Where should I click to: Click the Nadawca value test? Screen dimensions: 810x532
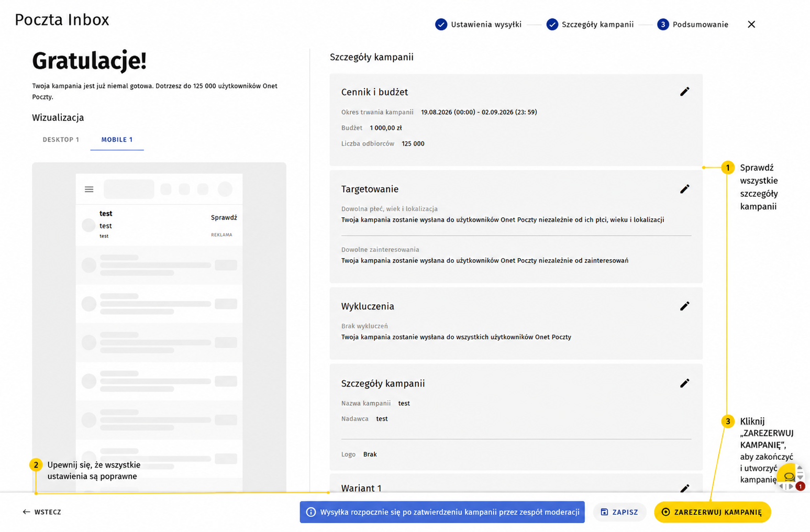pos(382,419)
